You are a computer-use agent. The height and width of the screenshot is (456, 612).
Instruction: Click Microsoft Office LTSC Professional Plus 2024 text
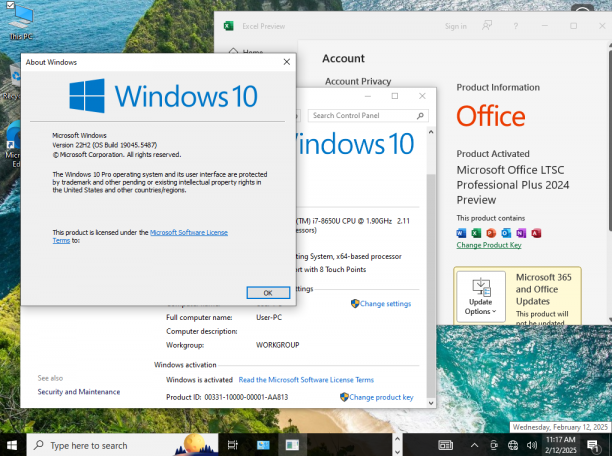(513, 185)
